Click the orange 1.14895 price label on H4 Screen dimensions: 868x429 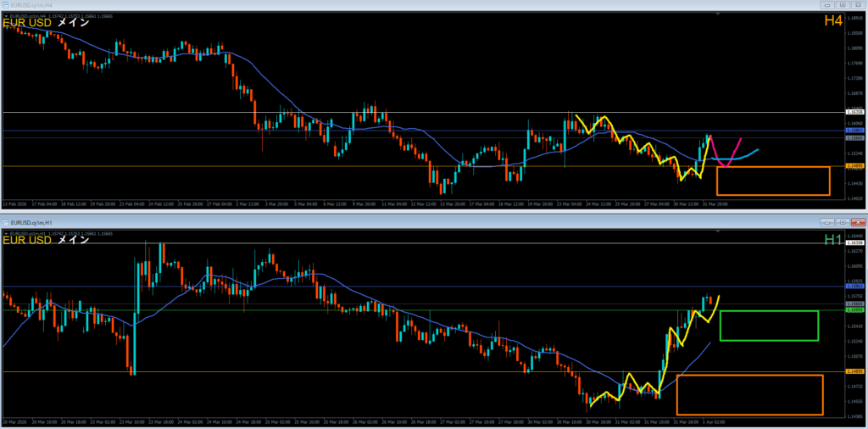click(854, 166)
